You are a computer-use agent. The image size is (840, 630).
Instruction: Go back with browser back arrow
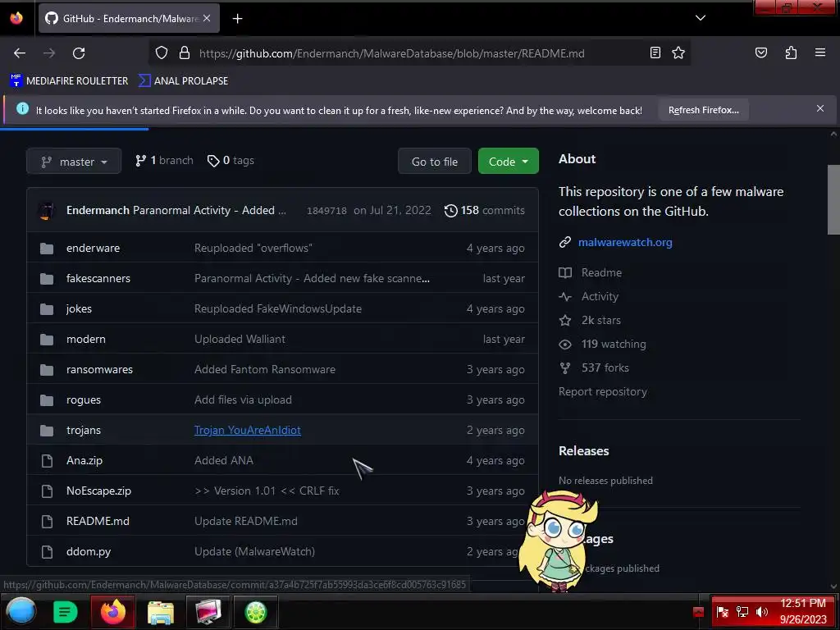(x=20, y=53)
